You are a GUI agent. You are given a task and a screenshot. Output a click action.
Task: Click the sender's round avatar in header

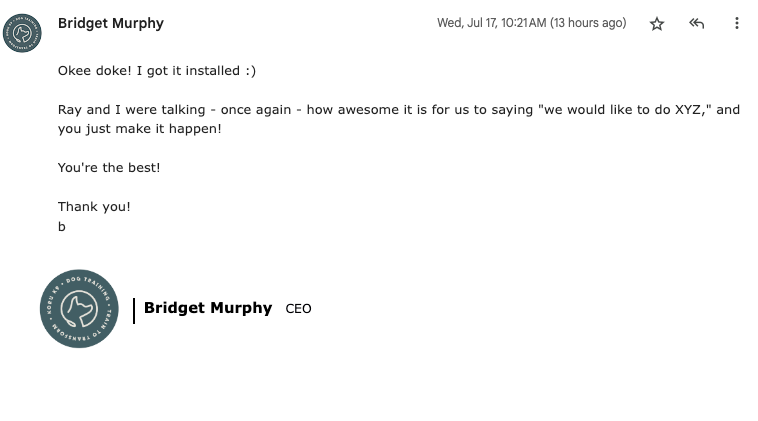(x=24, y=31)
